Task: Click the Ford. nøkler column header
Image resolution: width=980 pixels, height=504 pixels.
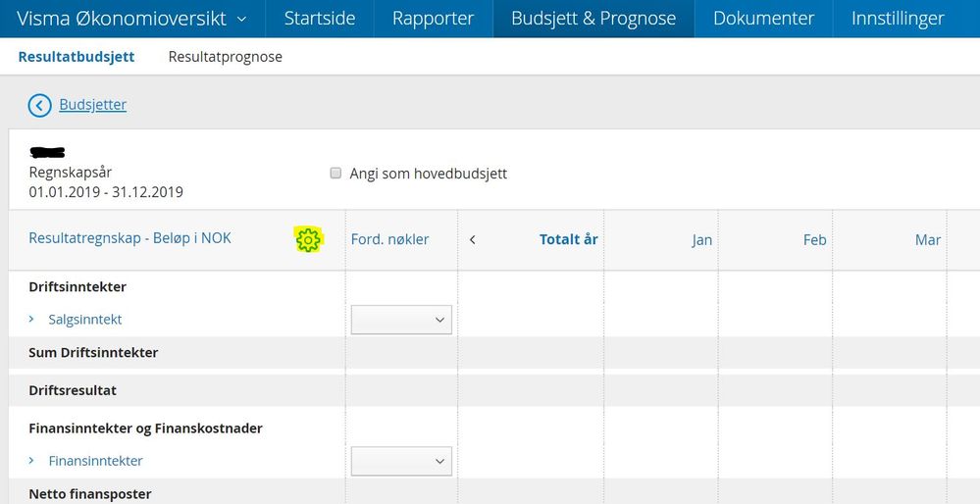Action: point(390,240)
